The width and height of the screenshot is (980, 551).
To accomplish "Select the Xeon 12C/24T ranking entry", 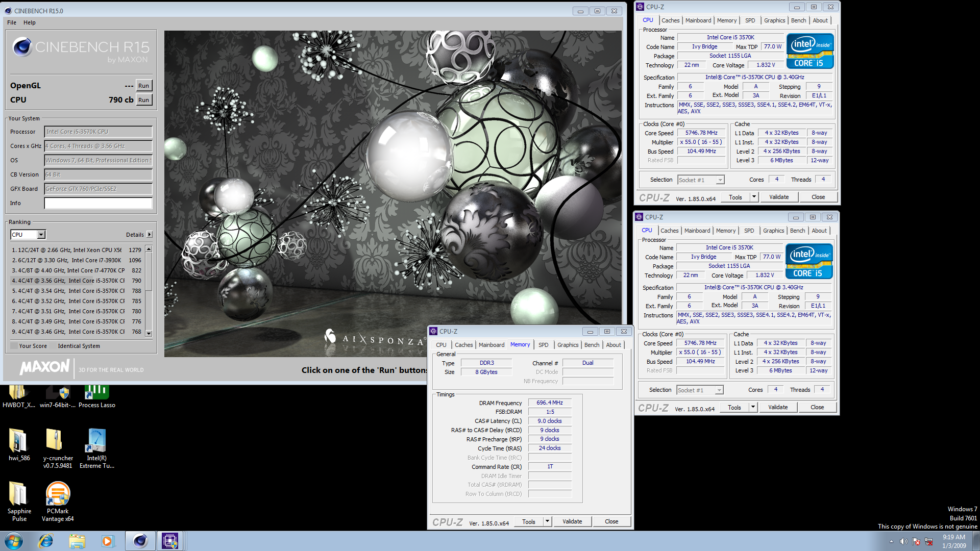I will pos(77,250).
